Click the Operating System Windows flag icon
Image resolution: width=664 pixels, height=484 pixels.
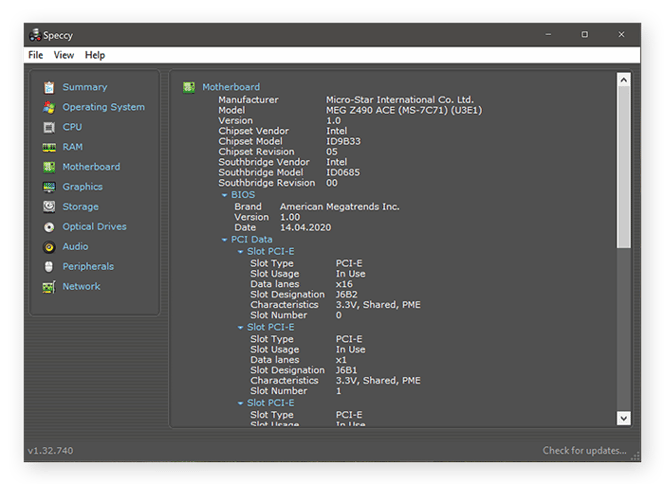(x=49, y=107)
